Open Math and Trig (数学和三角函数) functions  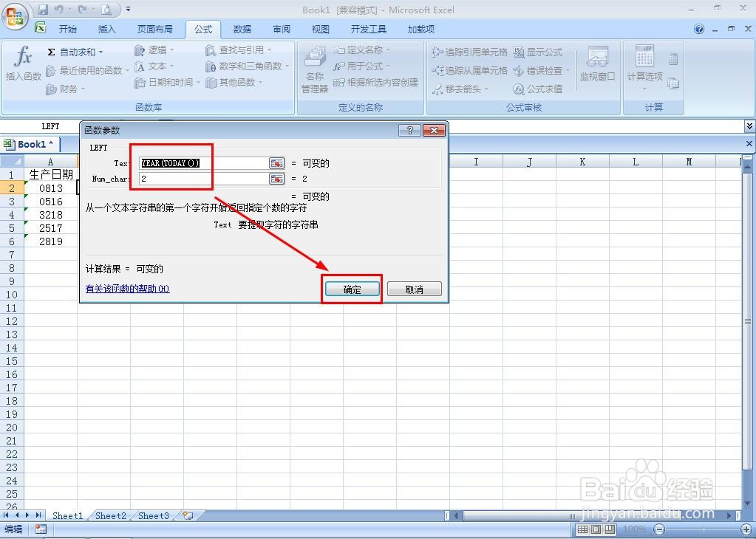click(x=248, y=66)
